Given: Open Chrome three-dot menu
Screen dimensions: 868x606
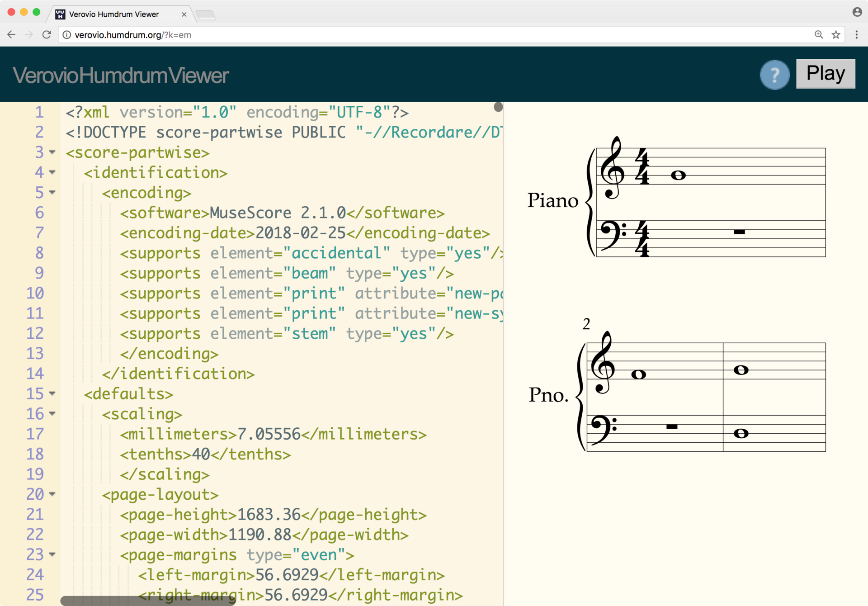Looking at the screenshot, I should 856,35.
